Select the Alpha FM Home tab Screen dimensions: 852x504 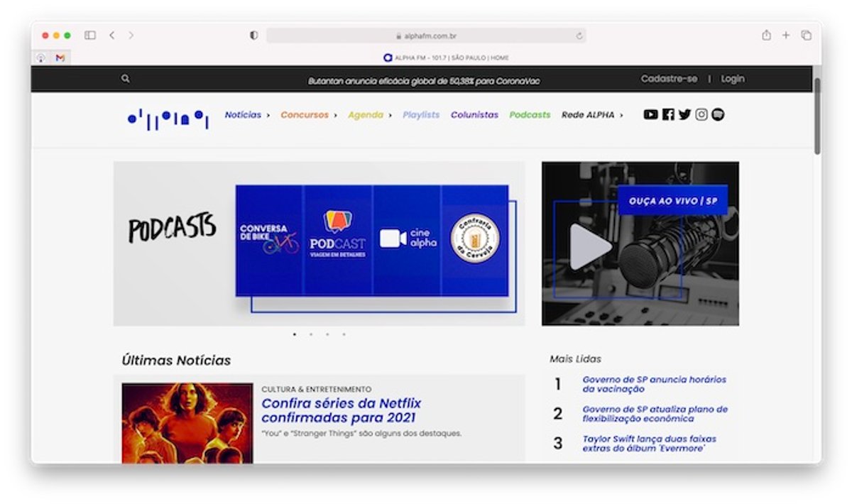[446, 57]
